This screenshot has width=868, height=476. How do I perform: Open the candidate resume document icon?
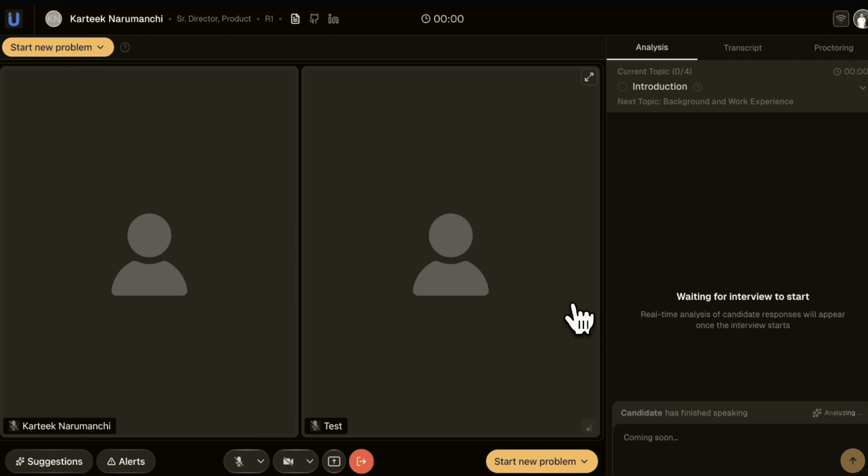(295, 19)
